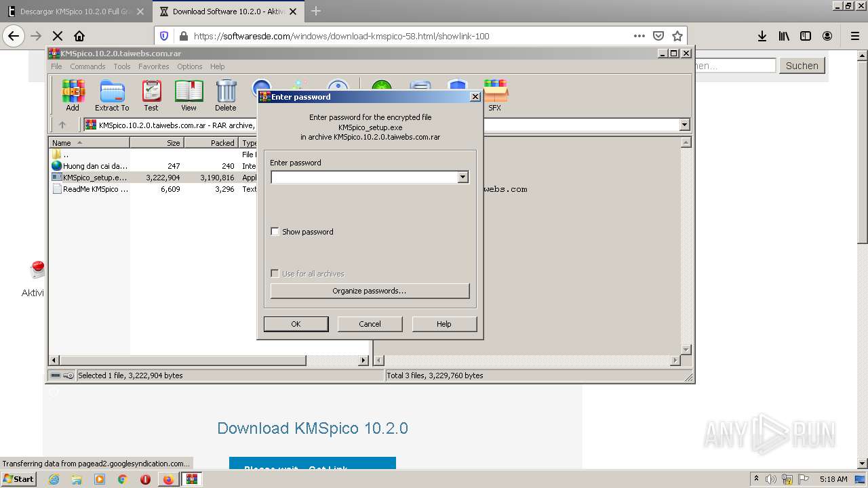
Task: Open Windows Media Player from taskbar
Action: click(100, 479)
